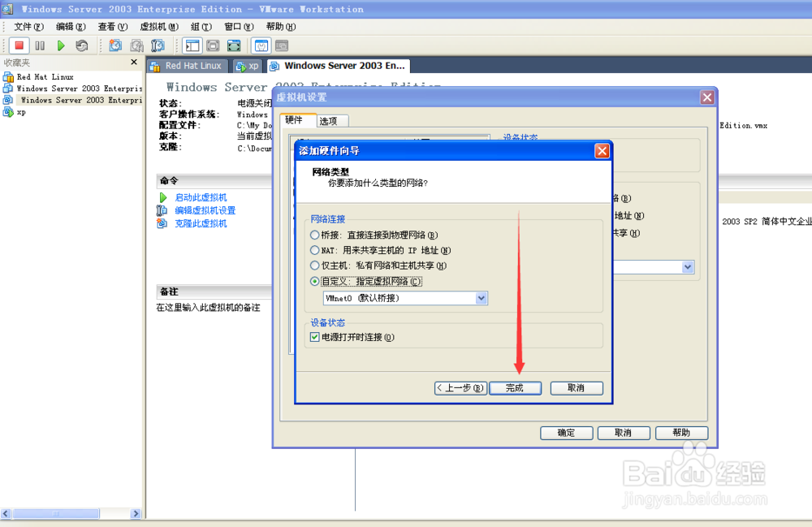Viewport: 812px width, 527px height.
Task: Switch to the xp tab
Action: tap(248, 66)
